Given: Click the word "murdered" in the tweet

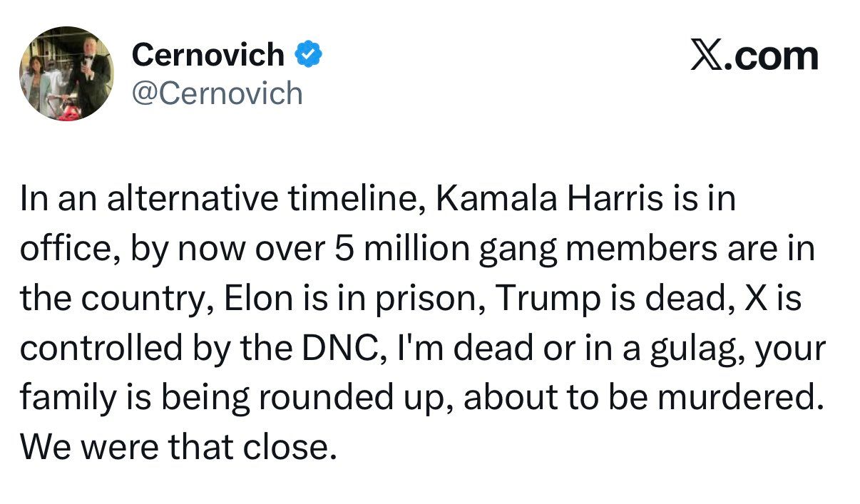Looking at the screenshot, I should [x=737, y=397].
